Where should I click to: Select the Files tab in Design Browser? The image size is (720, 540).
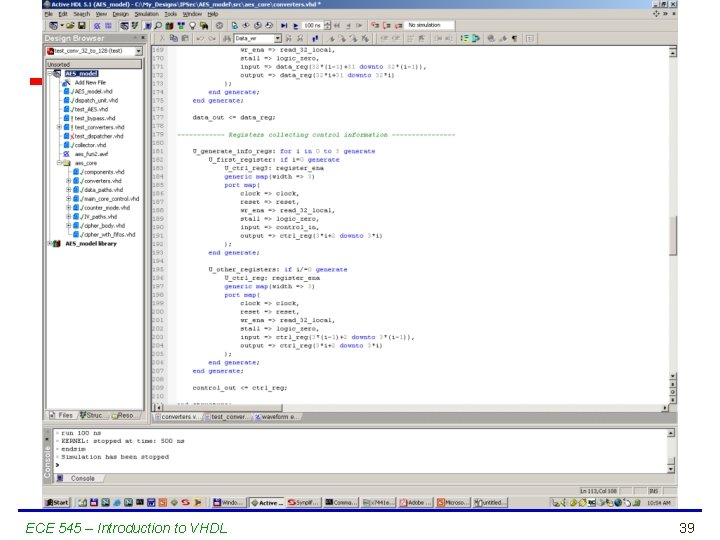tap(62, 415)
